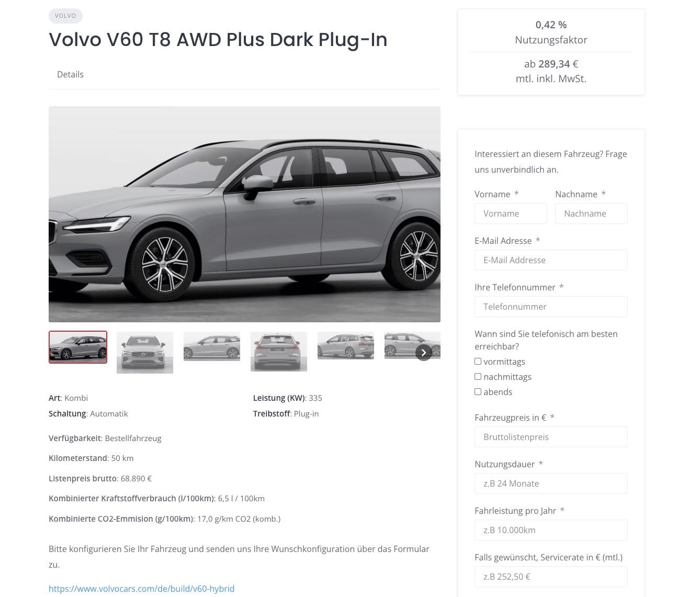The image size is (700, 597).
Task: Select the fifth thumbnail of the car
Action: pos(346,345)
